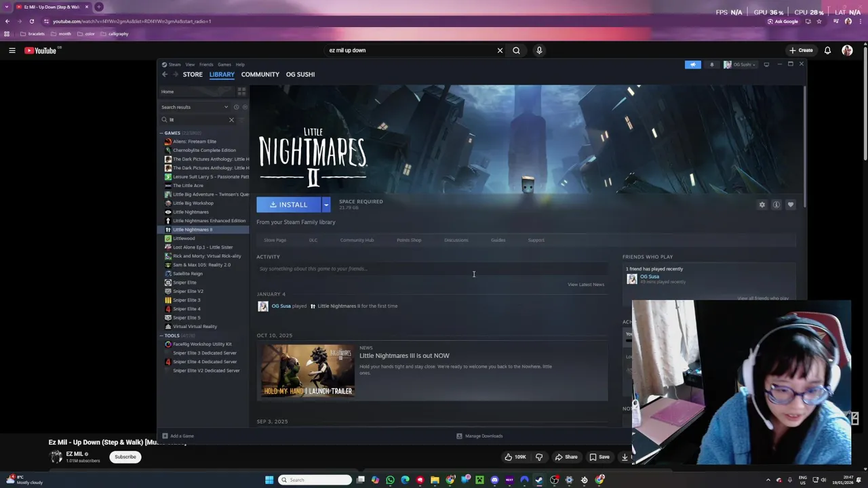
Task: Select Little Nightmares Enhanced Edition in library
Action: click(x=209, y=221)
